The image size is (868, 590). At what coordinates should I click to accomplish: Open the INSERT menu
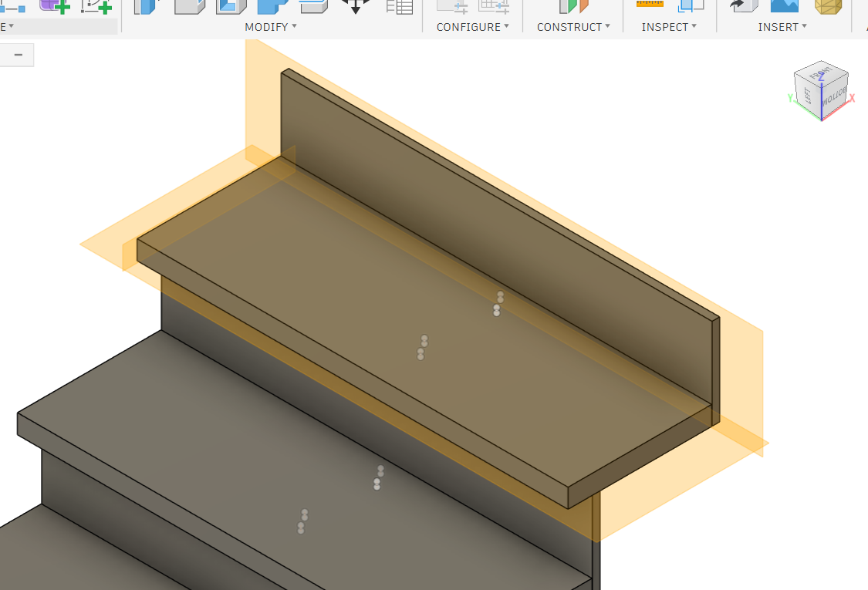point(782,27)
